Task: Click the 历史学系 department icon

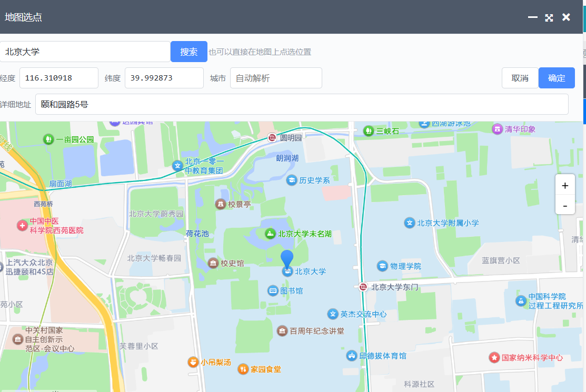Action: [x=292, y=180]
